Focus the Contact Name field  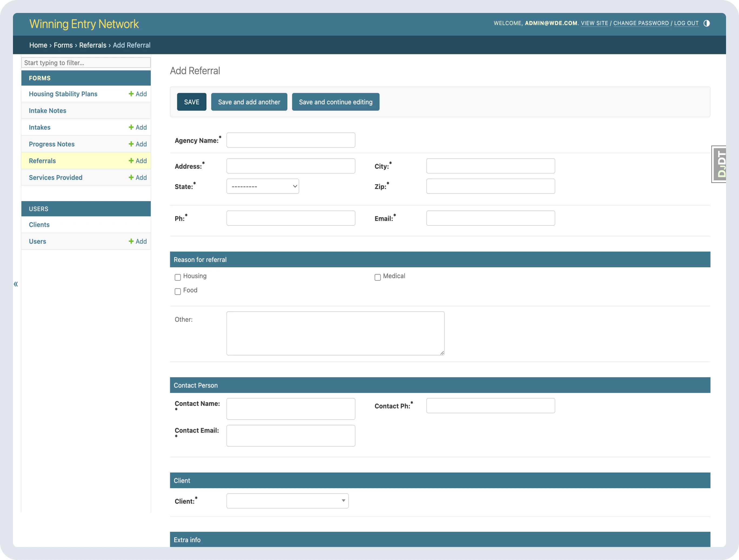291,409
